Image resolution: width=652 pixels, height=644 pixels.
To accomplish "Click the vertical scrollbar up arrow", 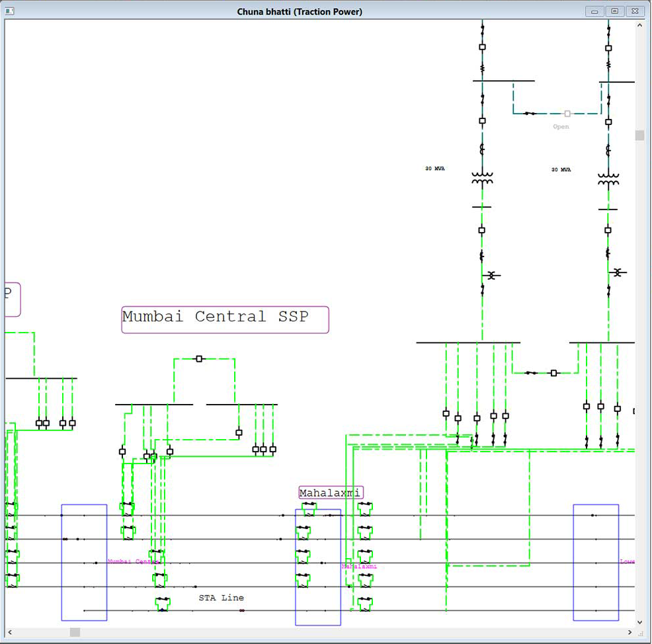I will click(639, 24).
